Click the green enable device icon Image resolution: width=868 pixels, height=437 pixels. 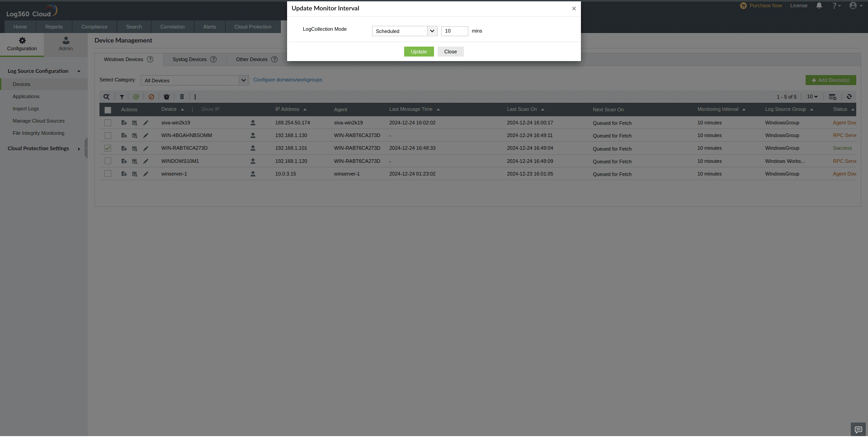tap(136, 97)
